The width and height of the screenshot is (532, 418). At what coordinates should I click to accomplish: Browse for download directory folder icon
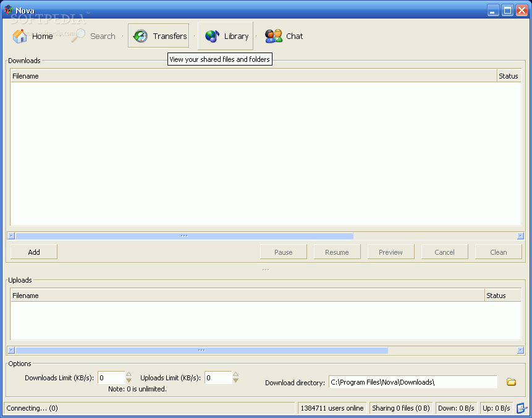pyautogui.click(x=511, y=382)
